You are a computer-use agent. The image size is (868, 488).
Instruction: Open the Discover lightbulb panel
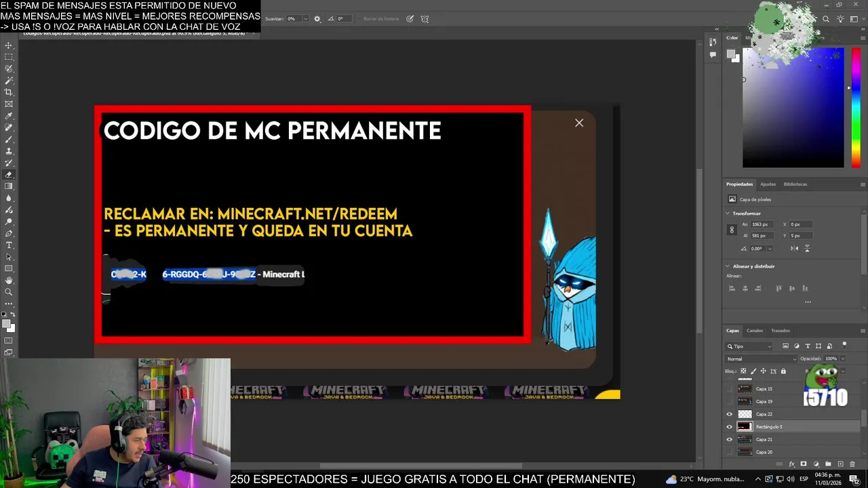pos(840,19)
